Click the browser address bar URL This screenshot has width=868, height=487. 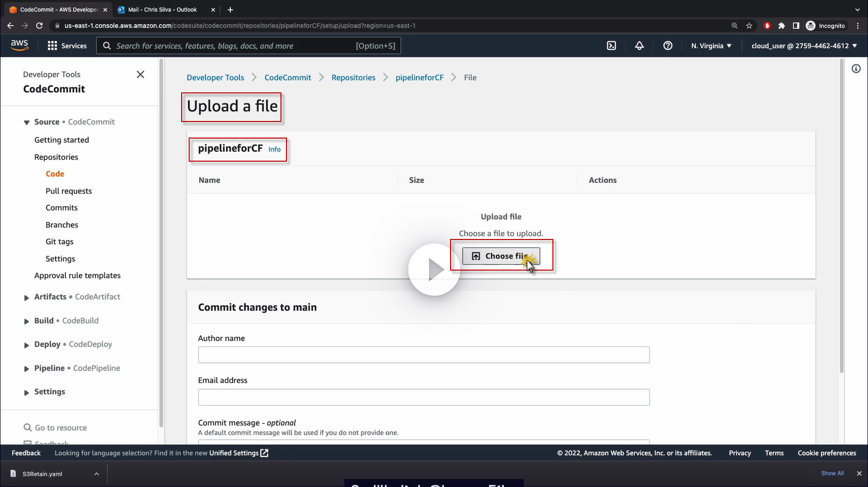pyautogui.click(x=240, y=26)
